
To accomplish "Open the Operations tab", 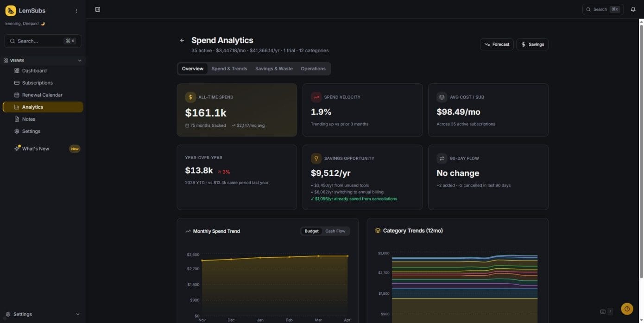I will coord(313,68).
